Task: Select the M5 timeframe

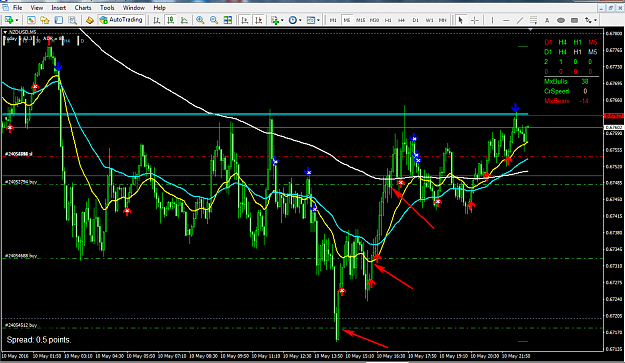Action: tap(347, 20)
